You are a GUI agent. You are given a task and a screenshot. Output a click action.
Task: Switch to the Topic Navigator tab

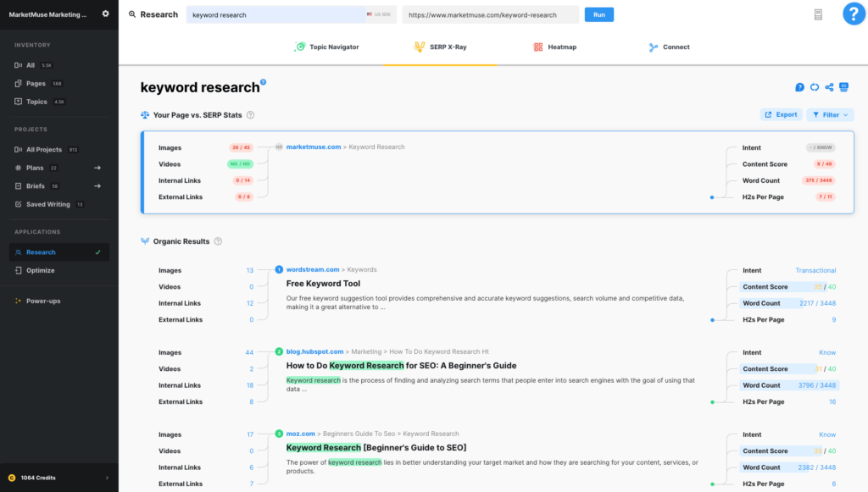pos(326,47)
